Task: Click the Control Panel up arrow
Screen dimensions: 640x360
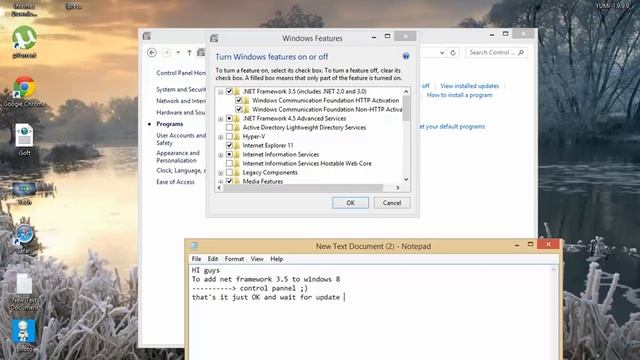Action: coord(189,53)
